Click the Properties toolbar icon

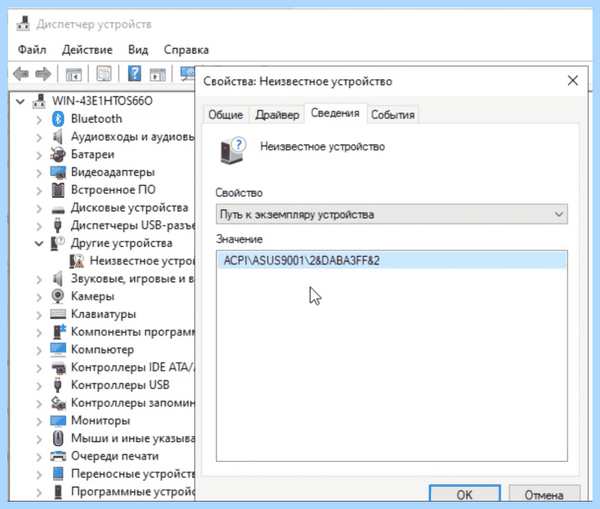tap(104, 73)
